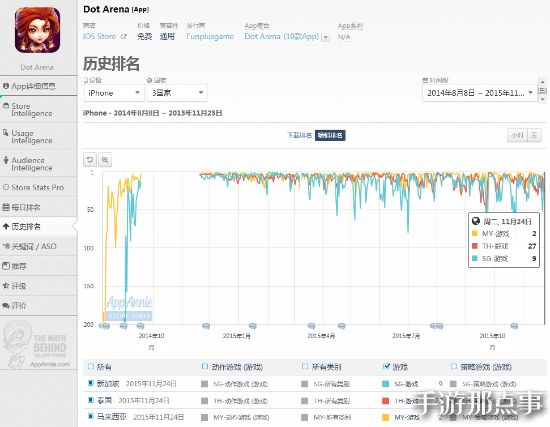Toggle the 策略游戏 (游戏) checkbox

pyautogui.click(x=454, y=366)
